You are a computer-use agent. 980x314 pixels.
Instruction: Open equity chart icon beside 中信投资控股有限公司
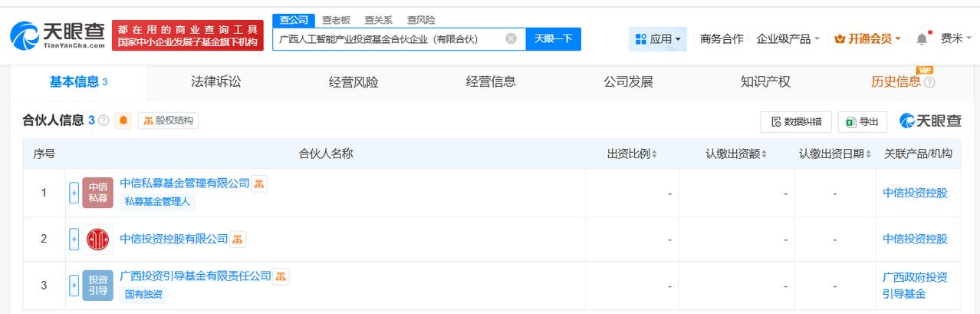pos(238,240)
